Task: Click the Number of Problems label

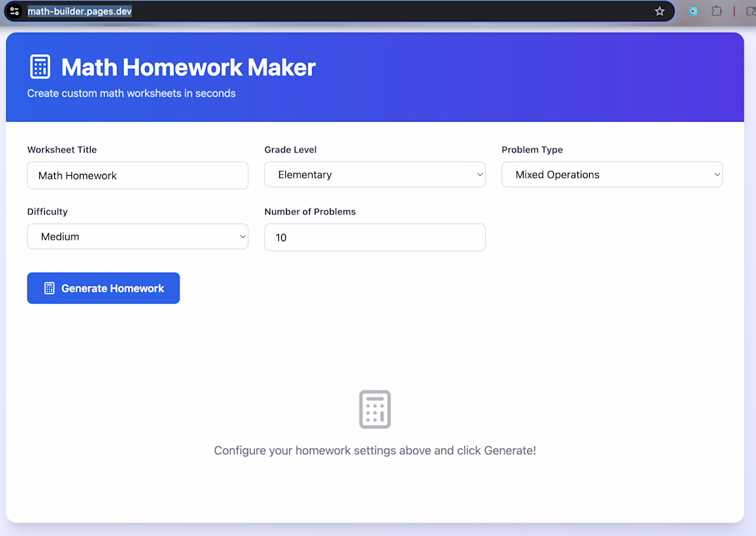Action: click(x=310, y=212)
